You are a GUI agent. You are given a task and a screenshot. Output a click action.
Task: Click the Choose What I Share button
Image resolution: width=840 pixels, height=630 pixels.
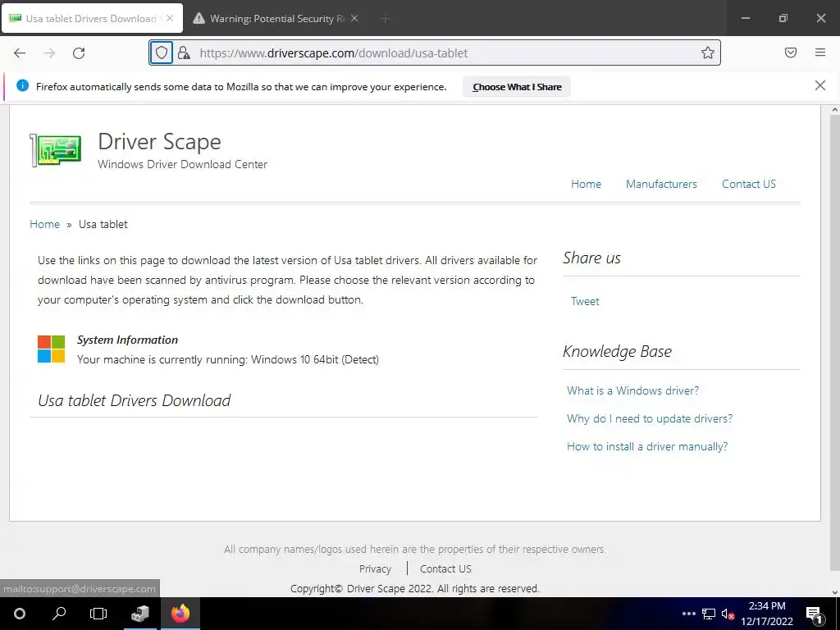[x=517, y=87]
